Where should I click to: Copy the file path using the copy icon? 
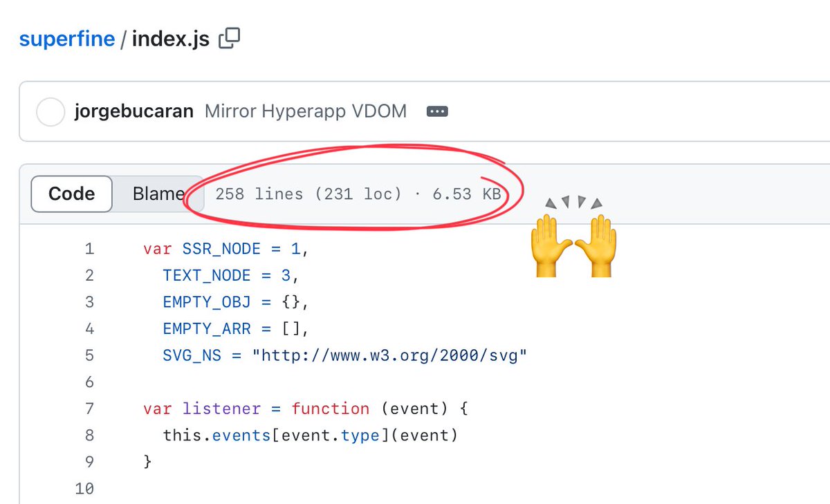click(x=229, y=39)
